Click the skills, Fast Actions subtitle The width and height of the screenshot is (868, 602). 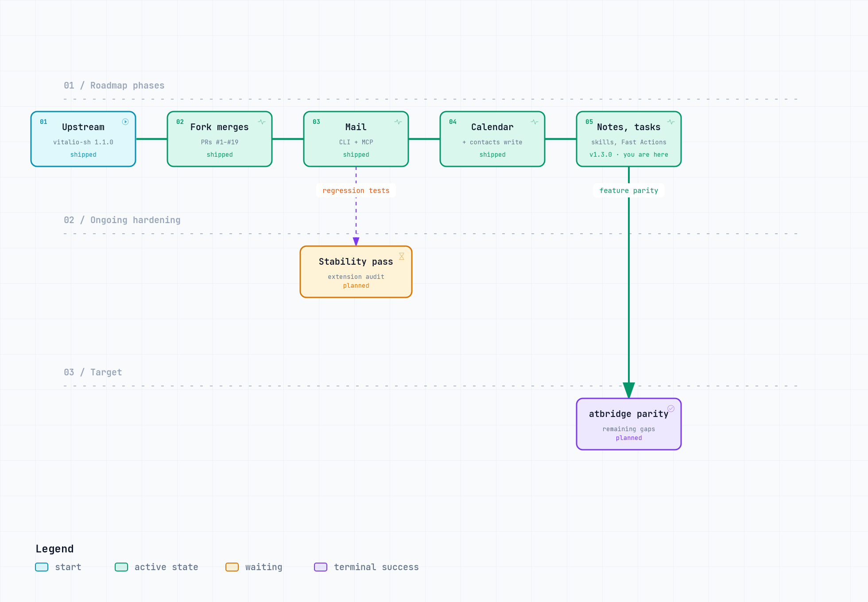[x=629, y=142]
